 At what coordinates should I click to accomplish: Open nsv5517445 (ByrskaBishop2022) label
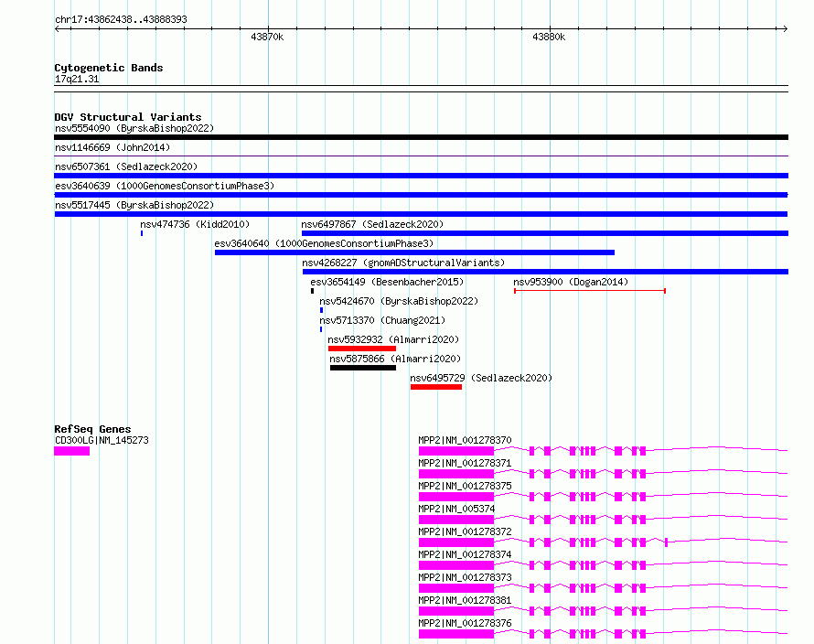coord(134,205)
